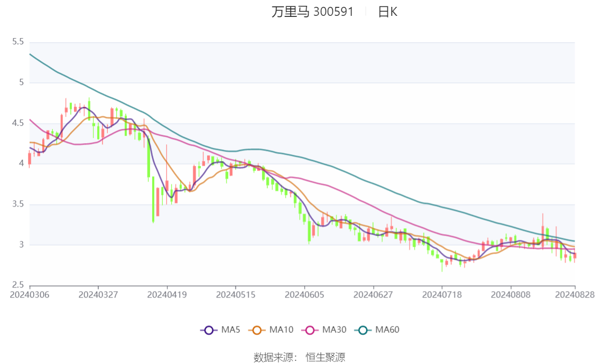Click the 20240605 date axis label

coord(304,295)
